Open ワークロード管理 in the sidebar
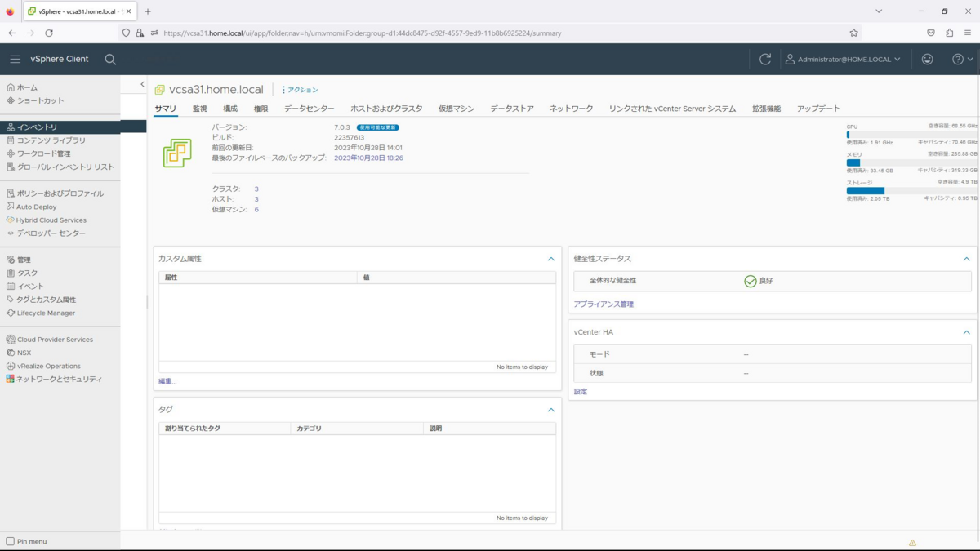980x551 pixels. [x=38, y=153]
